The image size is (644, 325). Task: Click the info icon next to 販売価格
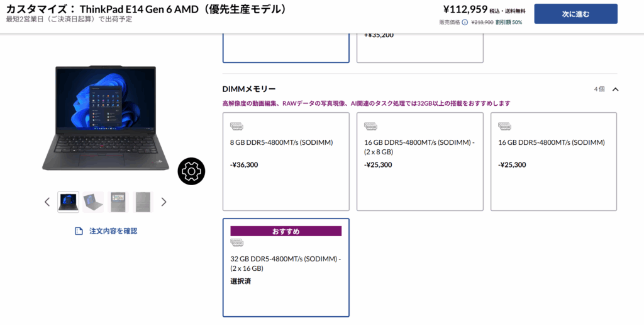[x=465, y=23]
